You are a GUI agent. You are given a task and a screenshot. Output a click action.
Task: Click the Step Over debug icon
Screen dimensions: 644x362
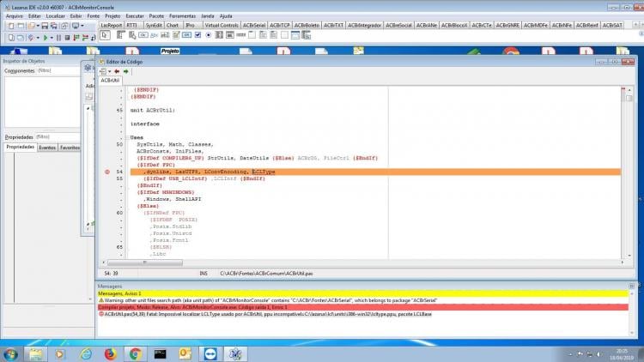point(85,38)
